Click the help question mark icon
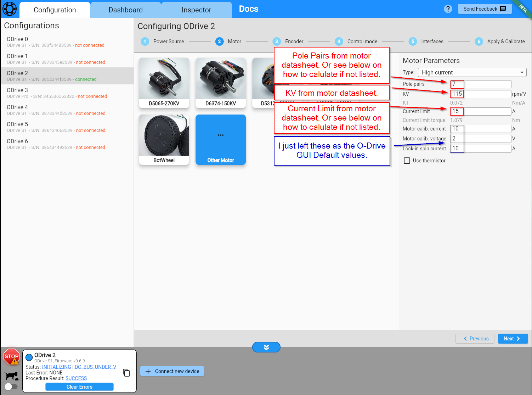 click(x=448, y=9)
